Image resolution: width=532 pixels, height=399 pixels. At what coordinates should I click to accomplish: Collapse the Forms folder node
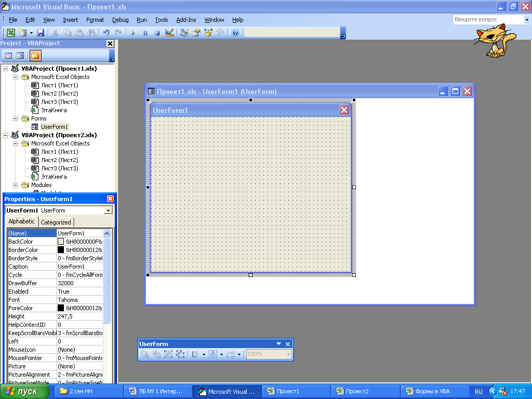click(x=15, y=118)
